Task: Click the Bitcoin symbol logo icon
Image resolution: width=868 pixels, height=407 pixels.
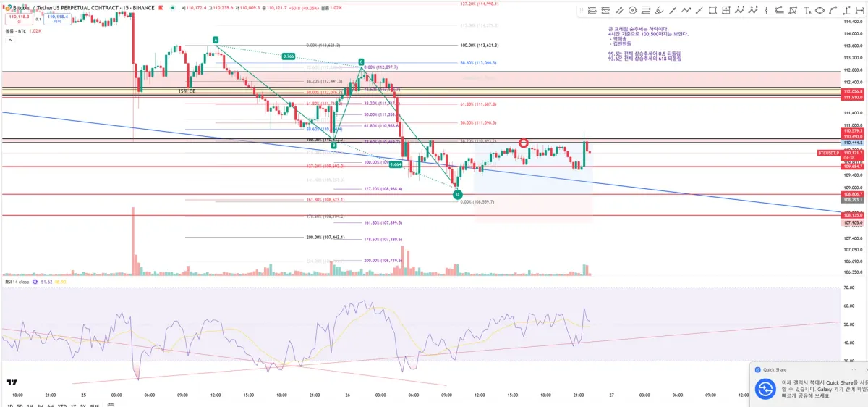Action: coord(8,8)
